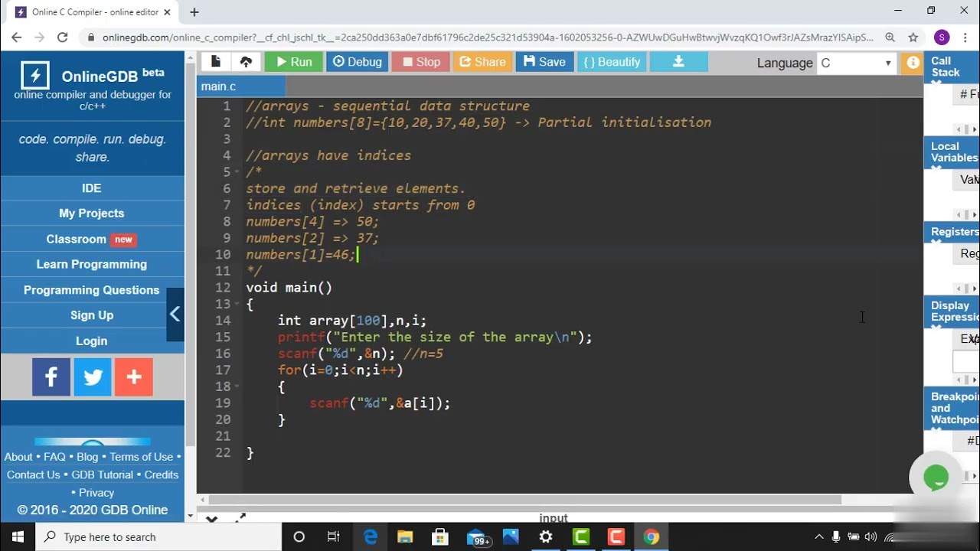Image resolution: width=980 pixels, height=551 pixels.
Task: Open the Blog link
Action: point(87,457)
